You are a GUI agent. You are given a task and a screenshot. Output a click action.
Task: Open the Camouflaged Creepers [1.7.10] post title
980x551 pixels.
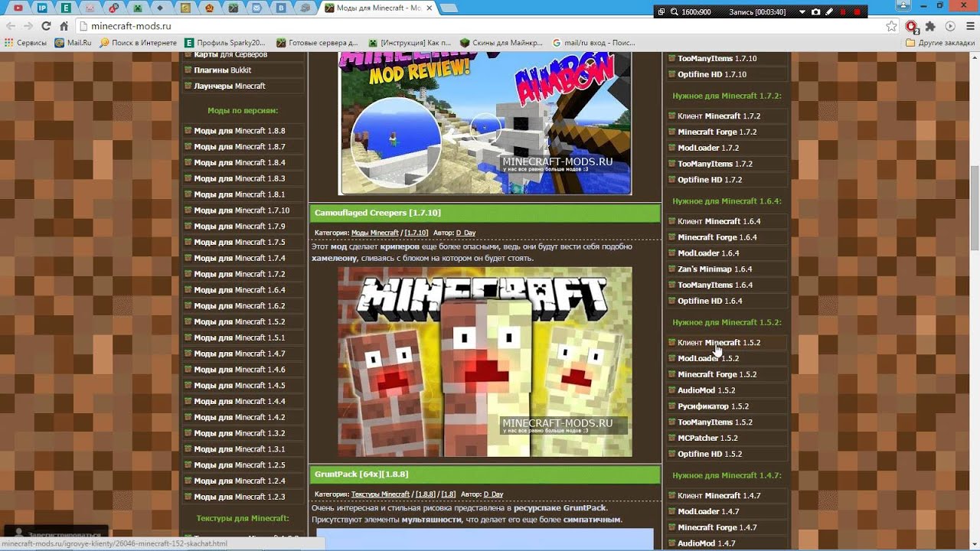377,213
